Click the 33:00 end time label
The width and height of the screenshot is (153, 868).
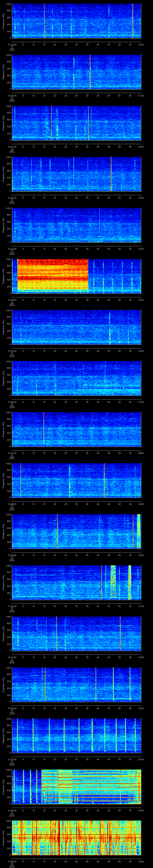[141, 708]
